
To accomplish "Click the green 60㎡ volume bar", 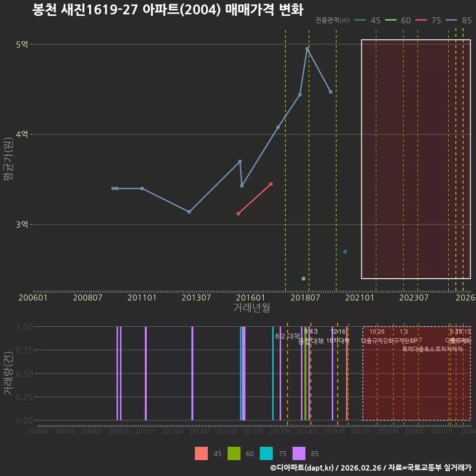I will 305,373.
